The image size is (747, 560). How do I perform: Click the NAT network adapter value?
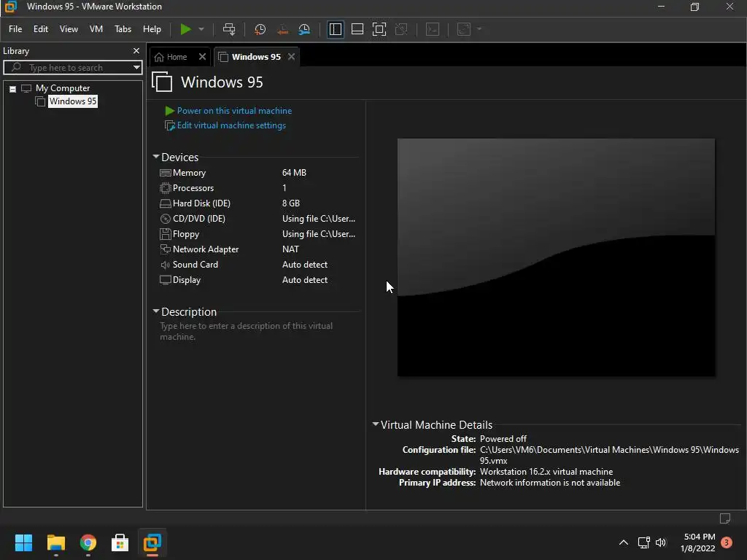[290, 249]
